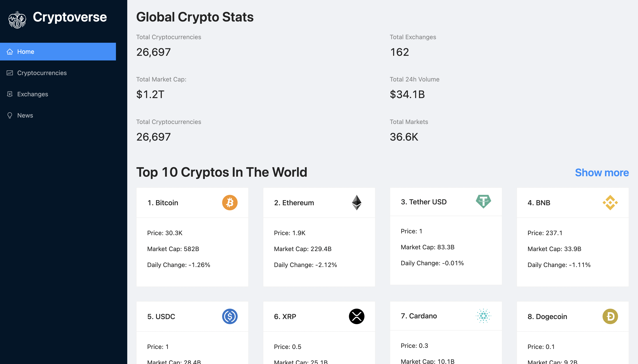Open the Cryptocurrencies menu item
This screenshot has height=364, width=638.
click(58, 73)
